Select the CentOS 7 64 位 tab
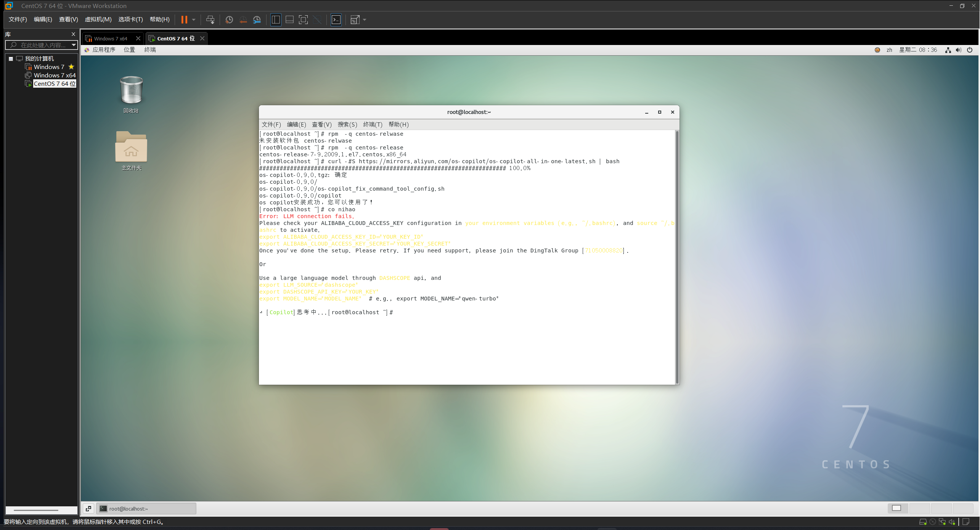 tap(176, 39)
